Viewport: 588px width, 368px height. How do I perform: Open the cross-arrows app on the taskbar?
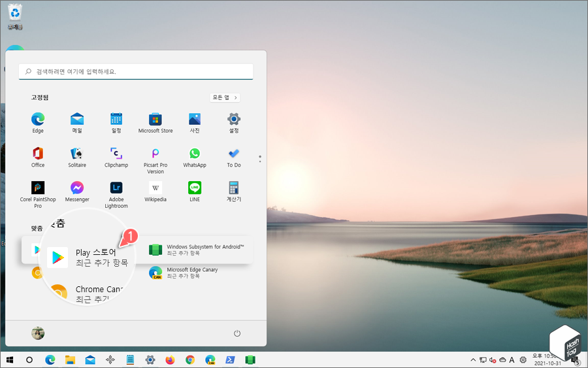(x=110, y=360)
